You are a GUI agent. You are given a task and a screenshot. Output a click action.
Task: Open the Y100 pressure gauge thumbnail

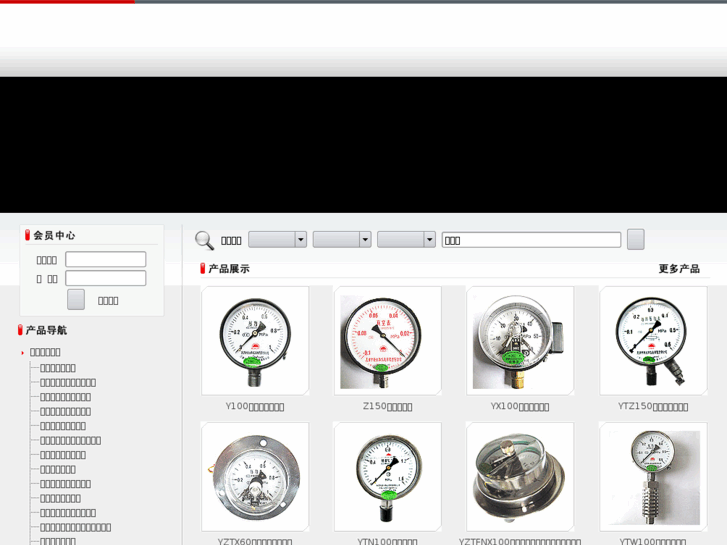(255, 341)
